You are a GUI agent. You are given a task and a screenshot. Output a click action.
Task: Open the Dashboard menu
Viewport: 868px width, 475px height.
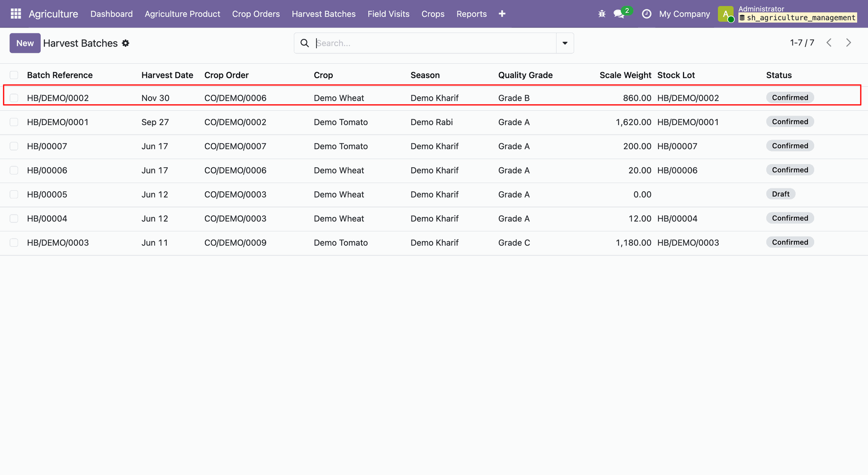point(112,14)
